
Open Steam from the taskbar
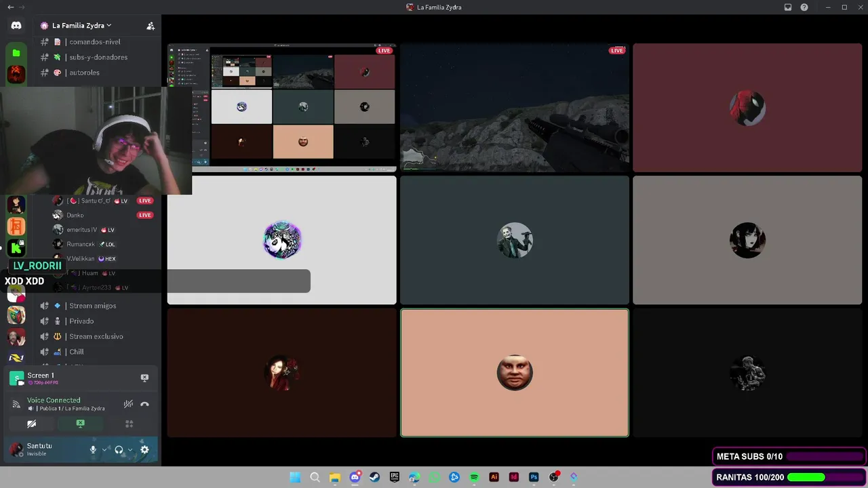pyautogui.click(x=374, y=477)
